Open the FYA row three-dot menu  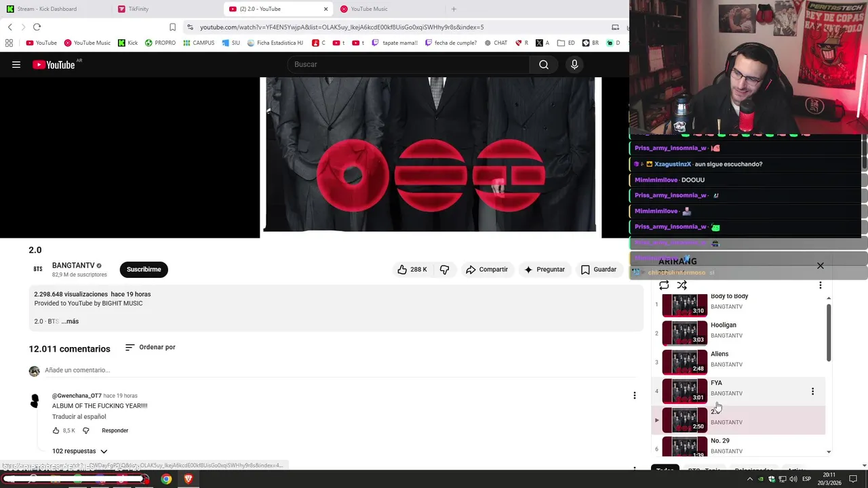[812, 391]
